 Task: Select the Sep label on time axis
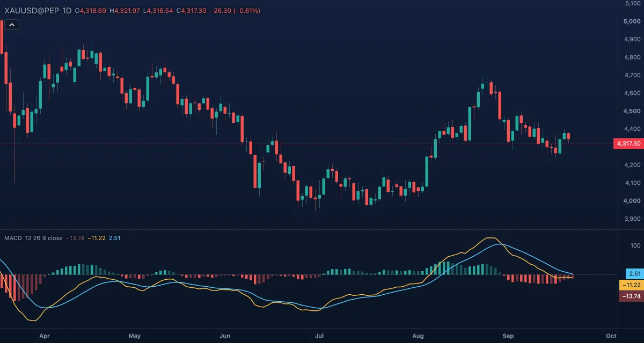[x=508, y=336]
